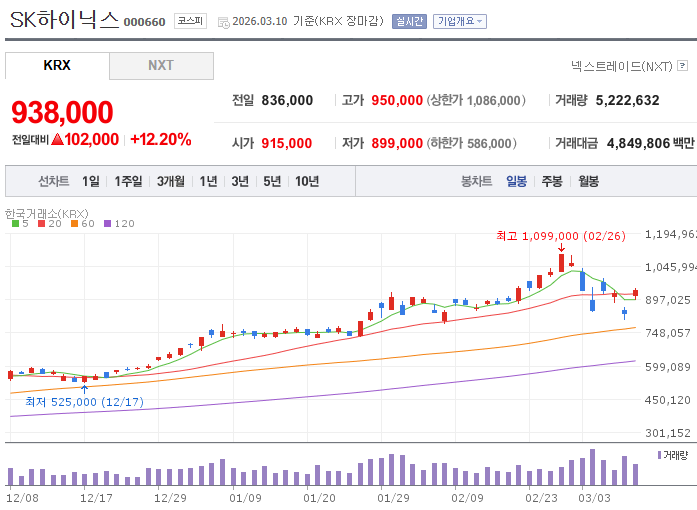The image size is (697, 510).
Task: Click the 12/08 date axis label
Action: (22, 498)
